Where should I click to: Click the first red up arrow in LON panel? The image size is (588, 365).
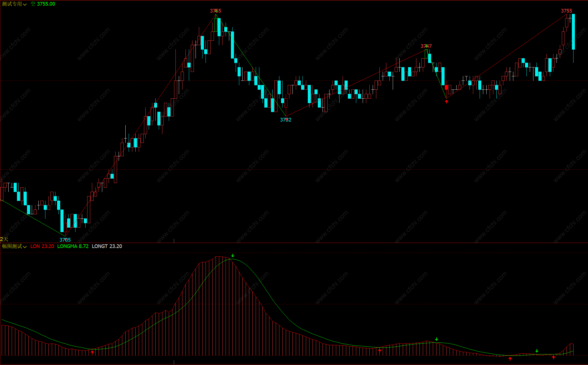pyautogui.click(x=92, y=352)
